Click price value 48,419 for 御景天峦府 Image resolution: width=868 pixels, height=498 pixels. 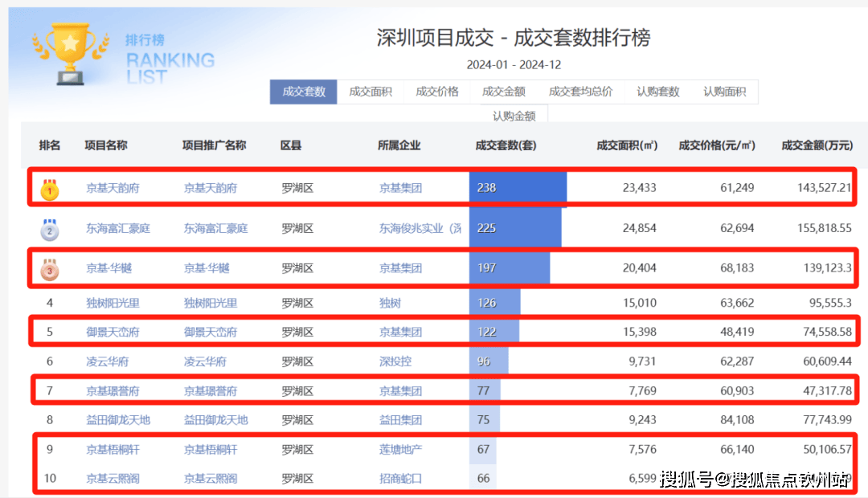(x=737, y=332)
